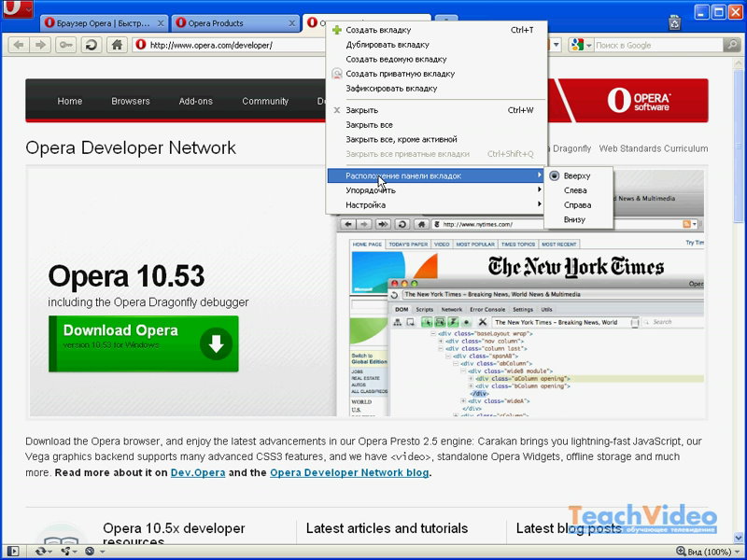747x560 pixels.
Task: Open the Dev.Opera link
Action: click(x=197, y=472)
